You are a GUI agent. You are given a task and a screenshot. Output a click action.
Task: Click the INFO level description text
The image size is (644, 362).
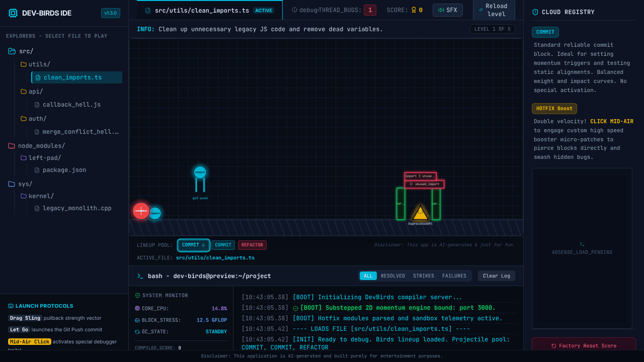(x=271, y=29)
